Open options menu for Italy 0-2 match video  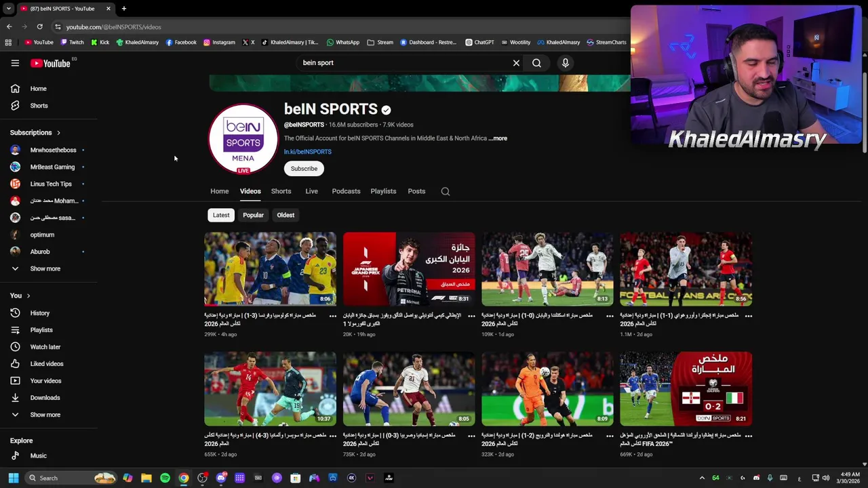point(748,436)
